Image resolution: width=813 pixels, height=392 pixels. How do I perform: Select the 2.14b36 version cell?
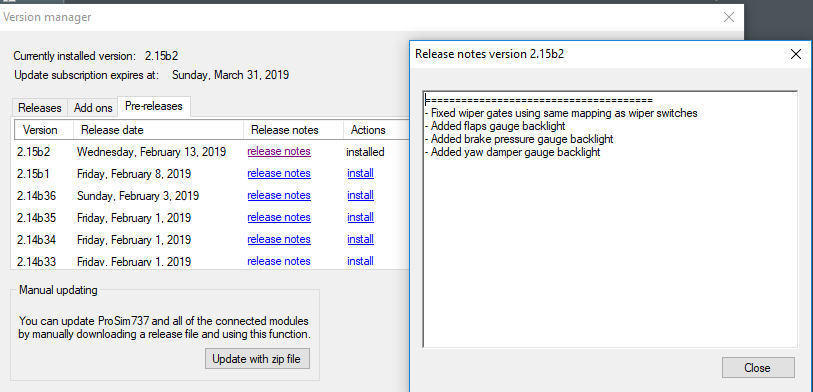pos(36,196)
